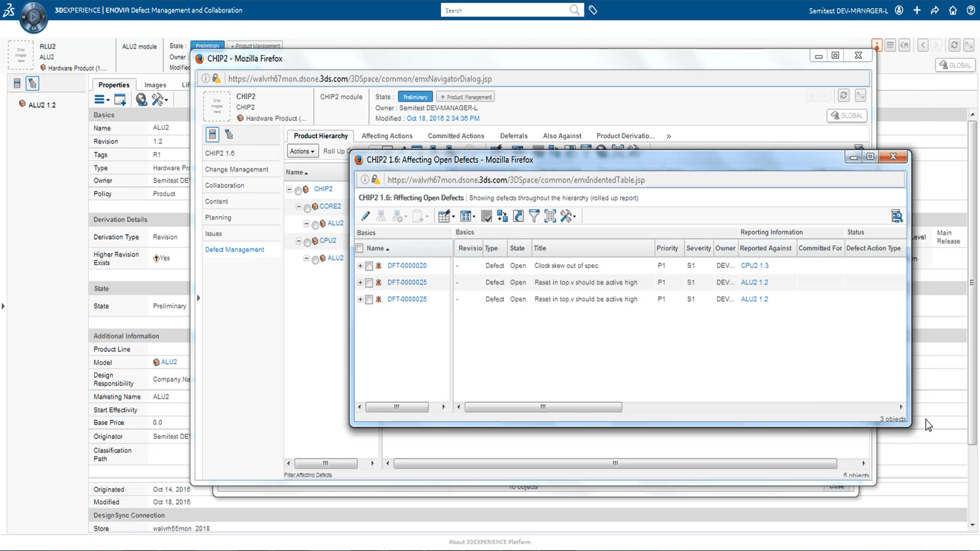Switch to the Images tab in main page
980x551 pixels.
pos(155,85)
